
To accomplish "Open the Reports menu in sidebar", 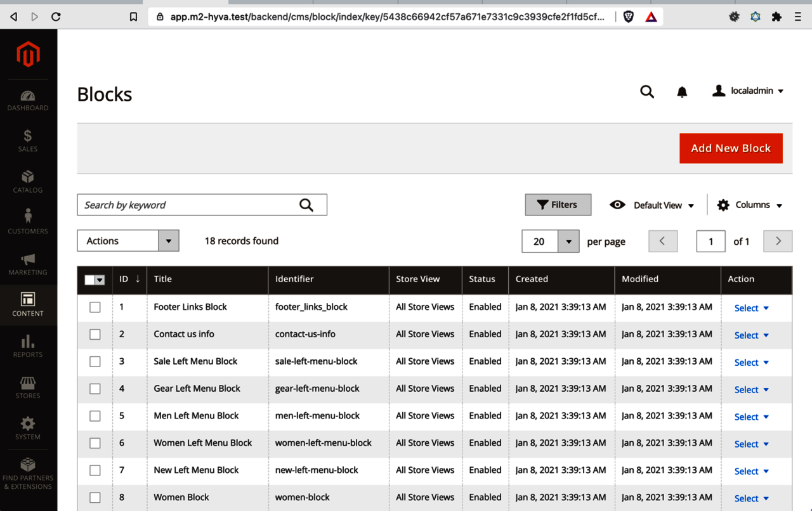I will 28,346.
